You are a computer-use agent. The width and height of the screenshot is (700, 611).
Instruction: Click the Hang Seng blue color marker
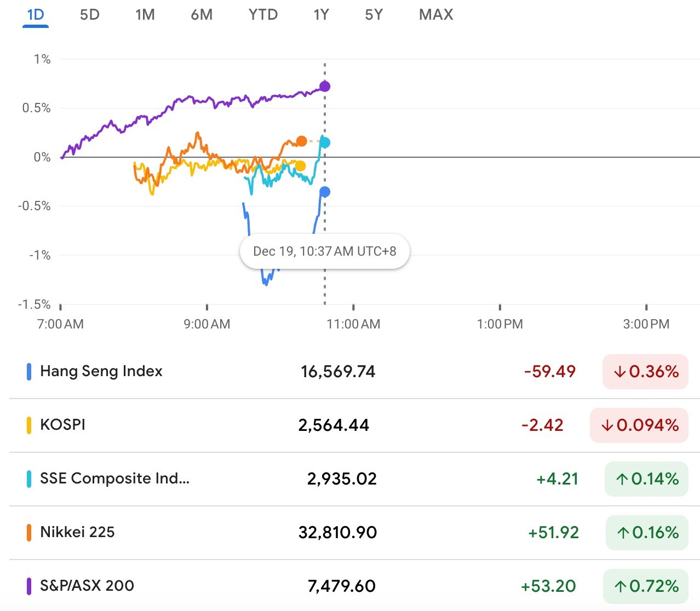(29, 372)
